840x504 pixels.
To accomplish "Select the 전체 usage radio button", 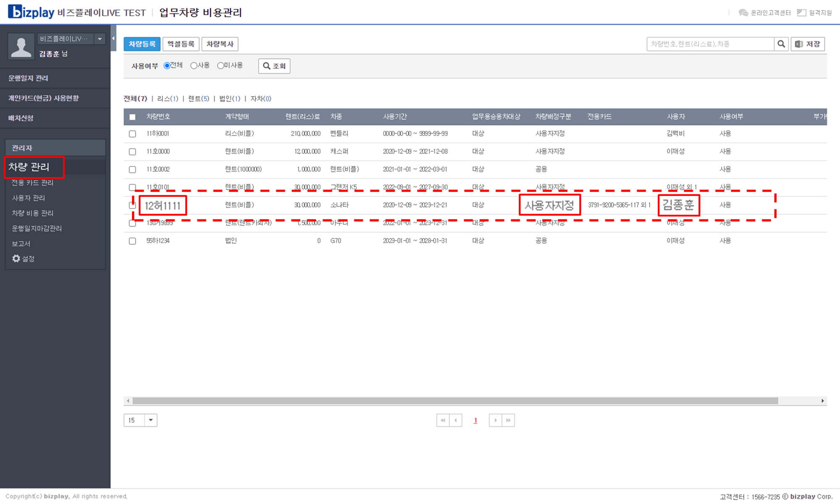I will (x=167, y=65).
